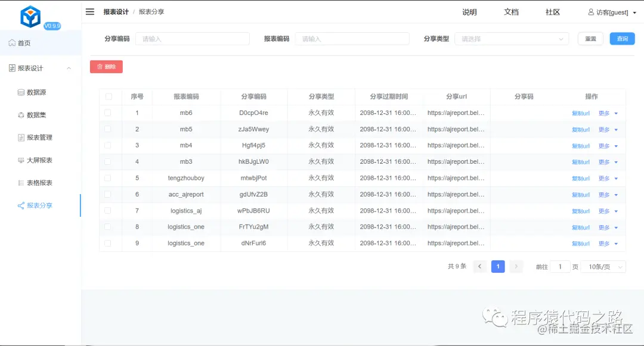Toggle the hamburger sidebar collapse icon
This screenshot has width=644, height=346.
[90, 12]
